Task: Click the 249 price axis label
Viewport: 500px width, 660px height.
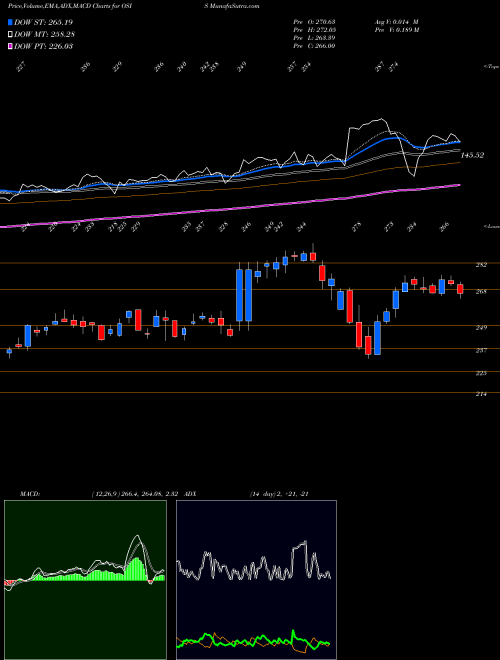Action: [x=481, y=327]
